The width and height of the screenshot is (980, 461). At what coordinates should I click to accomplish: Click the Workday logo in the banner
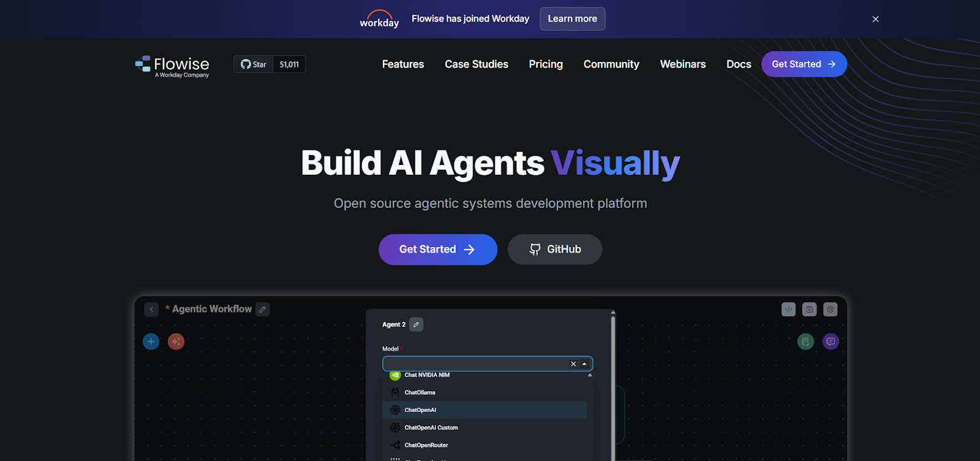point(379,19)
